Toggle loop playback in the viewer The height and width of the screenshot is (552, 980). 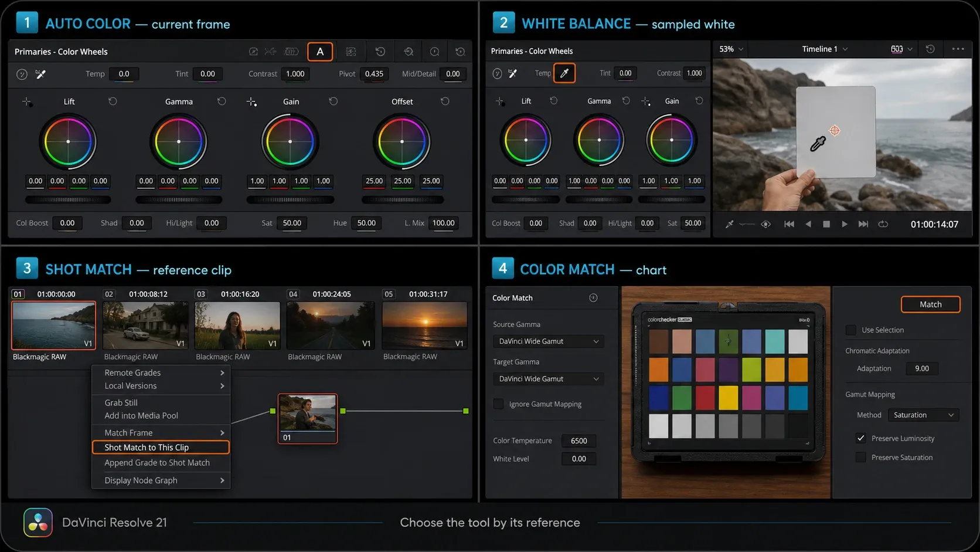pyautogui.click(x=883, y=224)
